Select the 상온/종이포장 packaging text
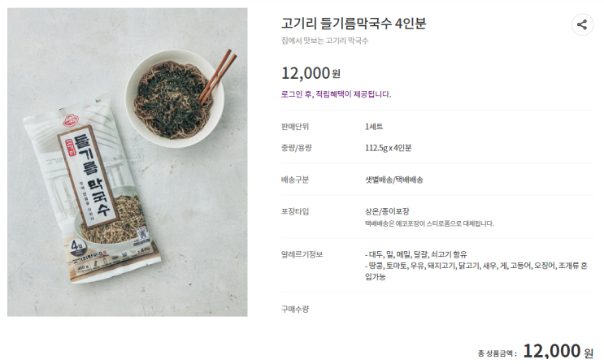This screenshot has height=364, width=604. pos(389,211)
